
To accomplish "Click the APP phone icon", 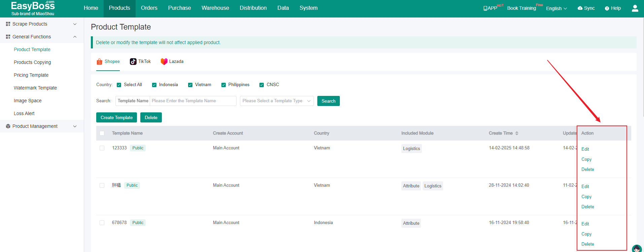I will tap(485, 8).
